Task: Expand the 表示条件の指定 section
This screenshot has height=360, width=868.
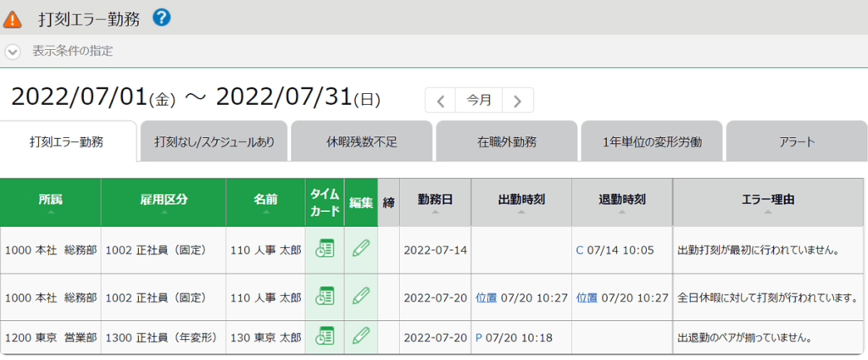Action: 13,51
